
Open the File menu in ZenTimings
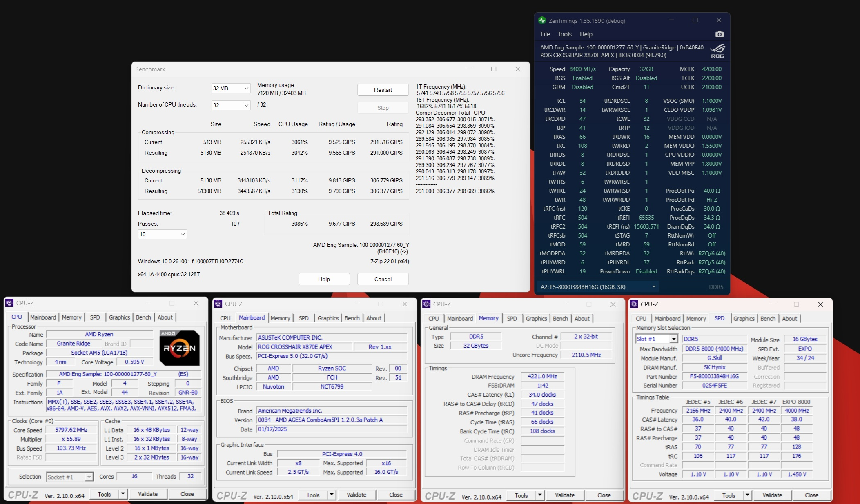(545, 34)
